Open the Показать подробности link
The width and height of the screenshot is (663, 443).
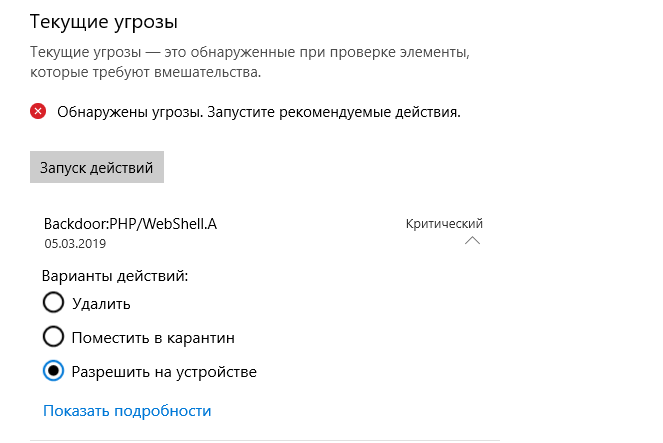127,410
